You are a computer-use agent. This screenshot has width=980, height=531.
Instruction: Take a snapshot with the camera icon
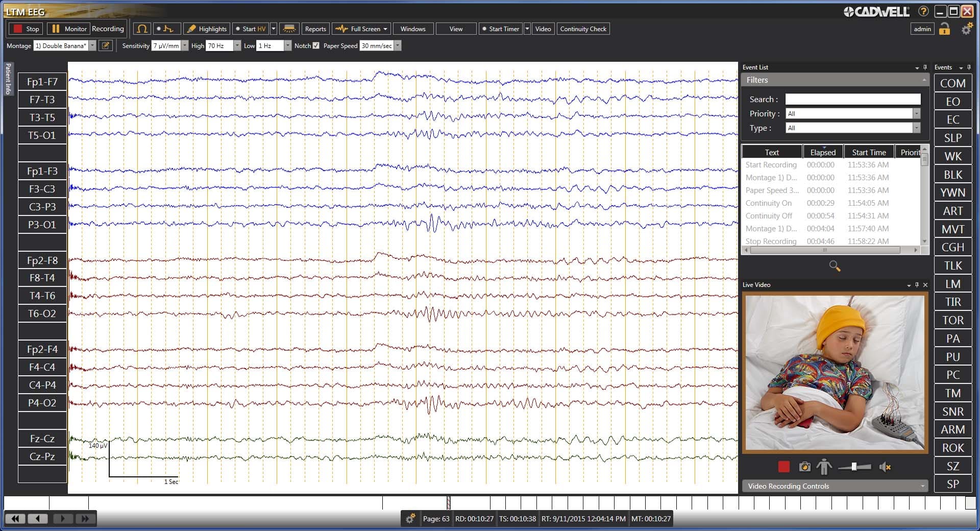805,466
